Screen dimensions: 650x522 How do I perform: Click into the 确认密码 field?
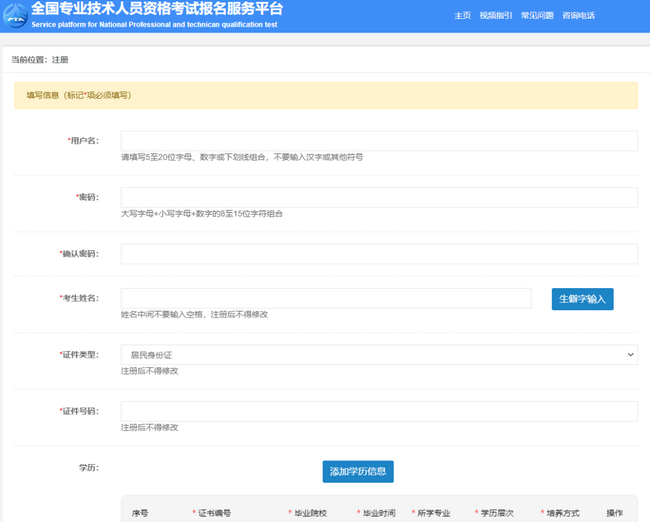click(x=379, y=254)
